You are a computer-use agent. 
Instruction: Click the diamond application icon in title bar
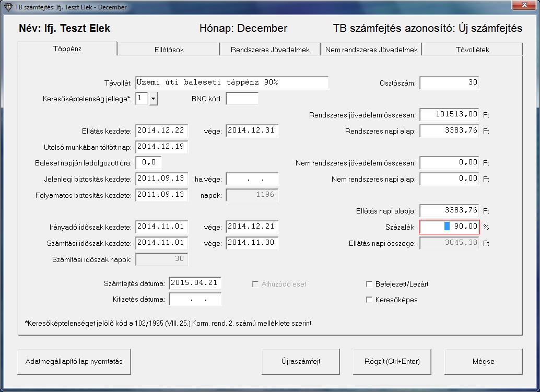point(8,7)
